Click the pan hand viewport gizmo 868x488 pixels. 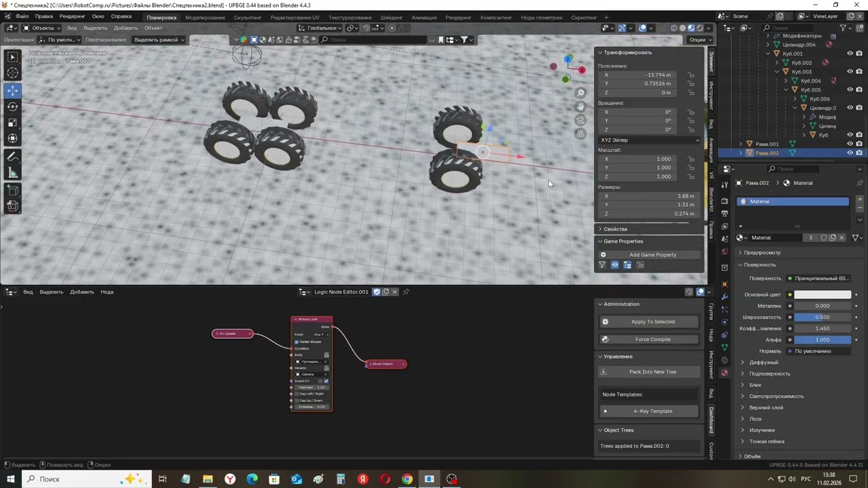point(580,106)
